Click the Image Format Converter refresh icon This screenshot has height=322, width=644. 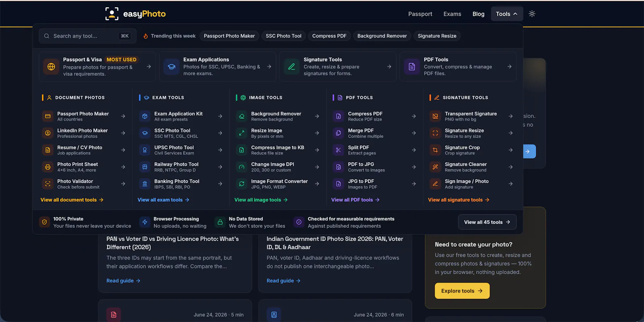(242, 184)
